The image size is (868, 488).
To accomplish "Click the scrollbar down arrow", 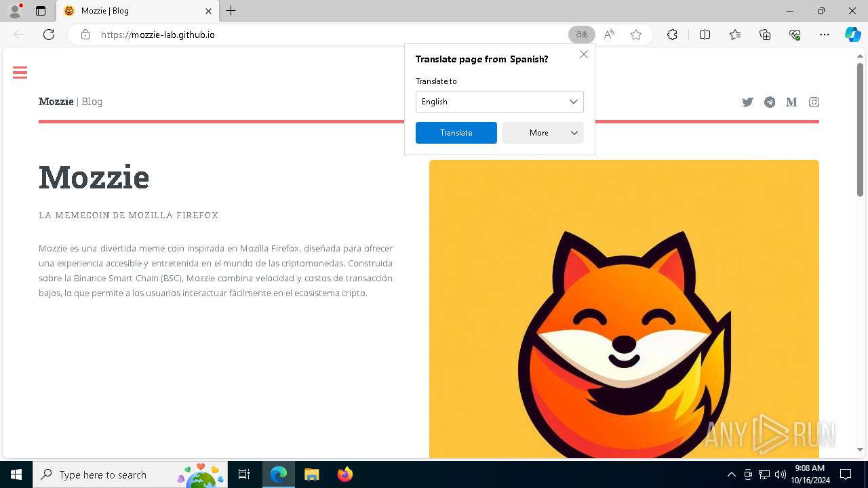I will coord(860,449).
